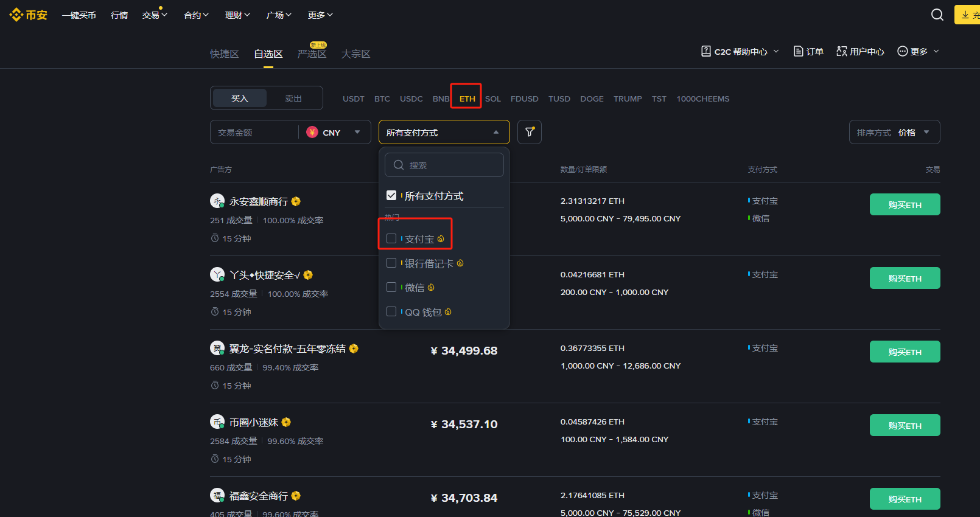980x517 pixels.
Task: Expand the 交易 nav dropdown
Action: pyautogui.click(x=155, y=15)
